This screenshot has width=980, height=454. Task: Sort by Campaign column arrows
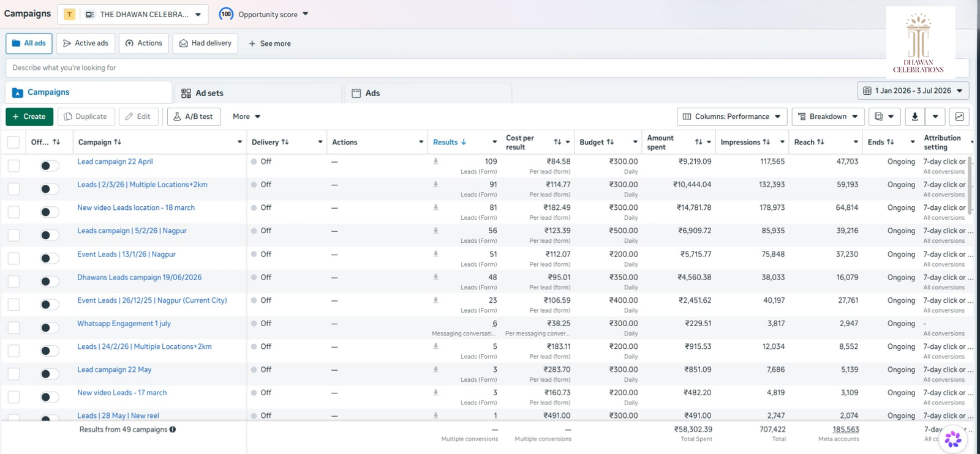coord(118,142)
